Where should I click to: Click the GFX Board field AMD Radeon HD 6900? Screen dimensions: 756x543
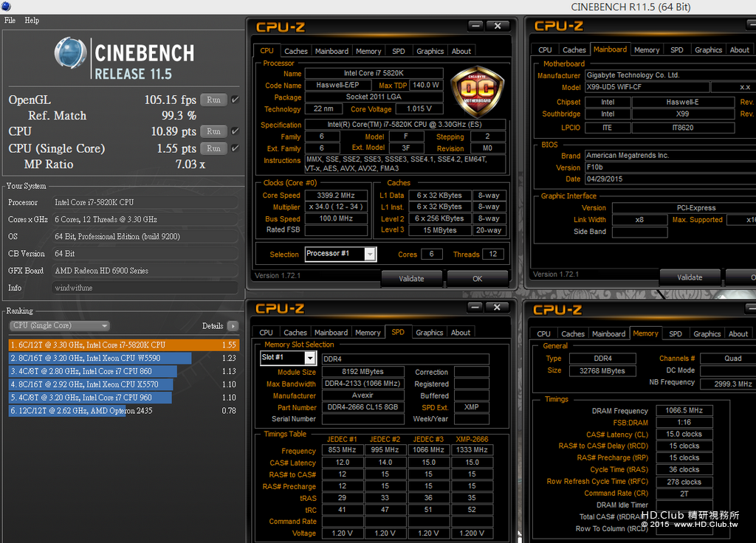(x=145, y=271)
